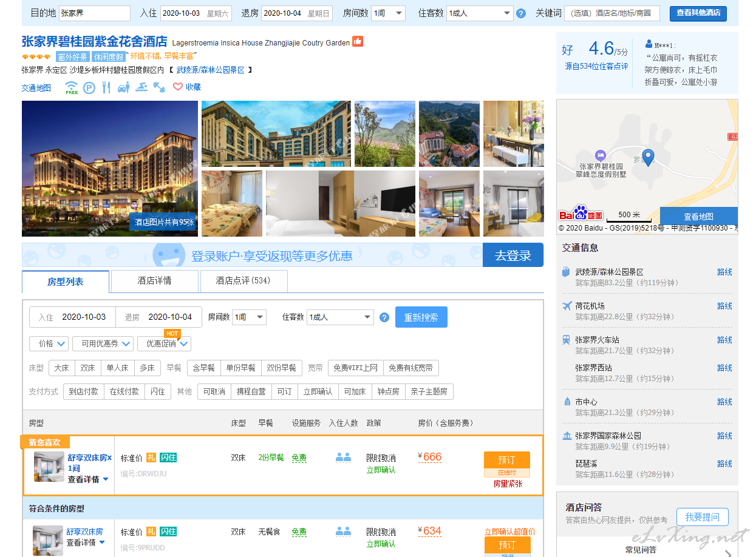The height and width of the screenshot is (557, 756).
Task: Open the 源自534位住客点评 link
Action: pyautogui.click(x=596, y=66)
